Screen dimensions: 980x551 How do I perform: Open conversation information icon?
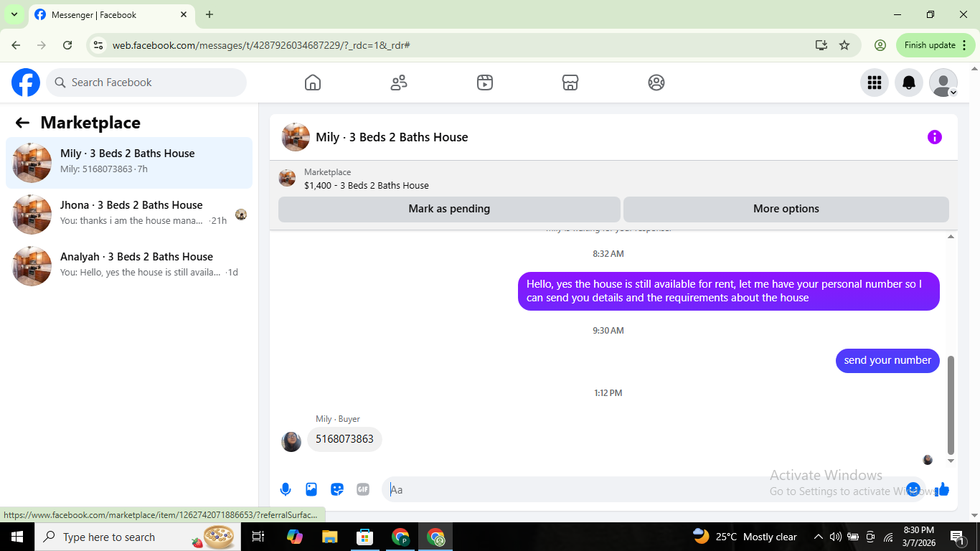(x=935, y=137)
